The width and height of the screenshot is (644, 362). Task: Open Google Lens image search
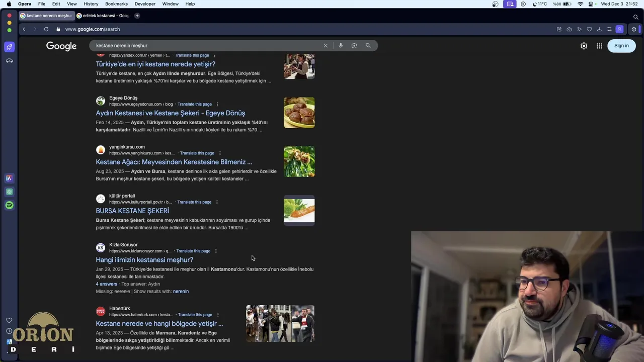pyautogui.click(x=354, y=46)
